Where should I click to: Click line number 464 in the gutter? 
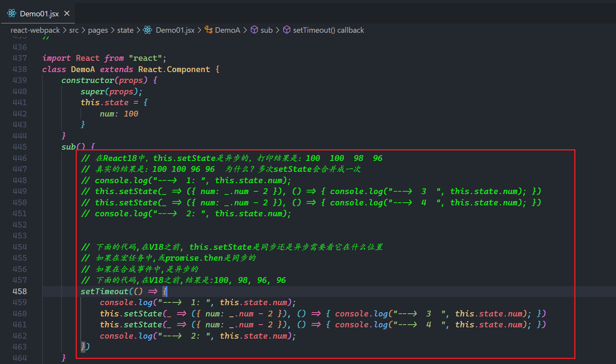pyautogui.click(x=20, y=358)
